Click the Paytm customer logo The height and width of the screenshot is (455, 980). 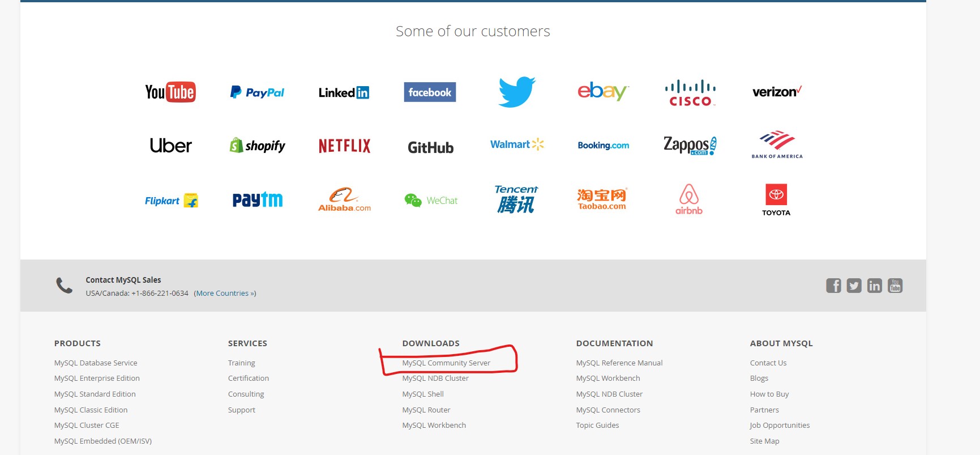257,199
